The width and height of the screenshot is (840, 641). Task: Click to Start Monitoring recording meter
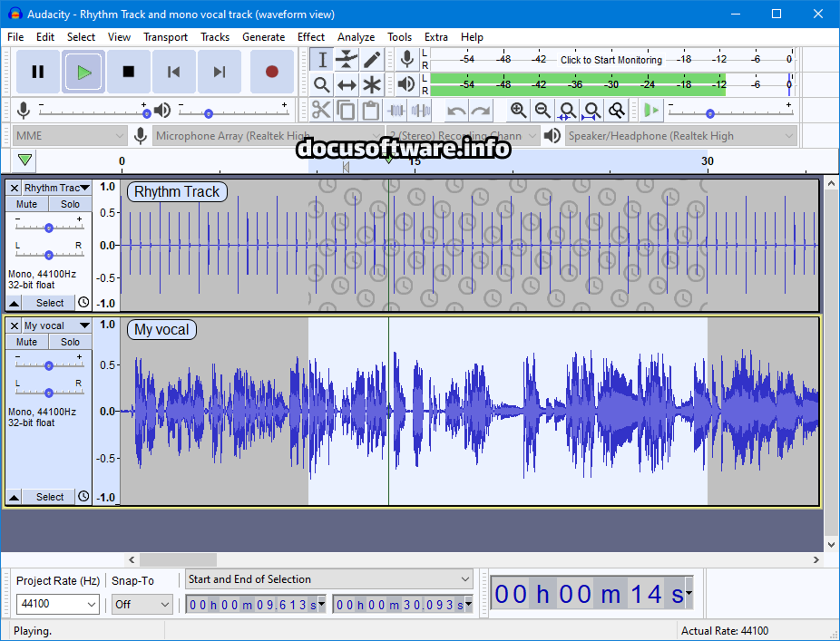(611, 60)
